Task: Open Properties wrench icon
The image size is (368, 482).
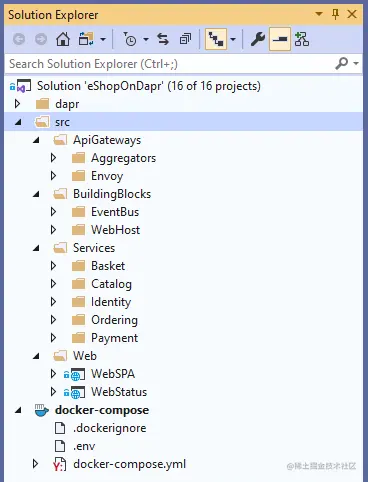Action: (x=258, y=39)
